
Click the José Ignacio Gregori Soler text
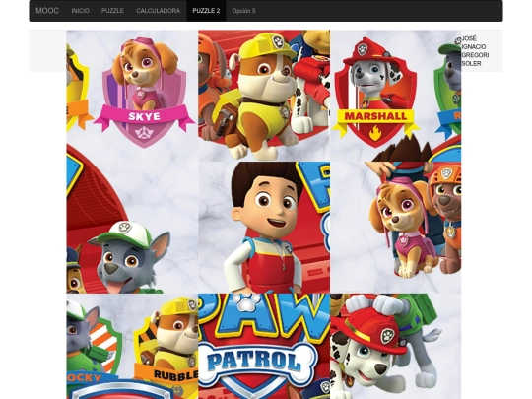475,51
